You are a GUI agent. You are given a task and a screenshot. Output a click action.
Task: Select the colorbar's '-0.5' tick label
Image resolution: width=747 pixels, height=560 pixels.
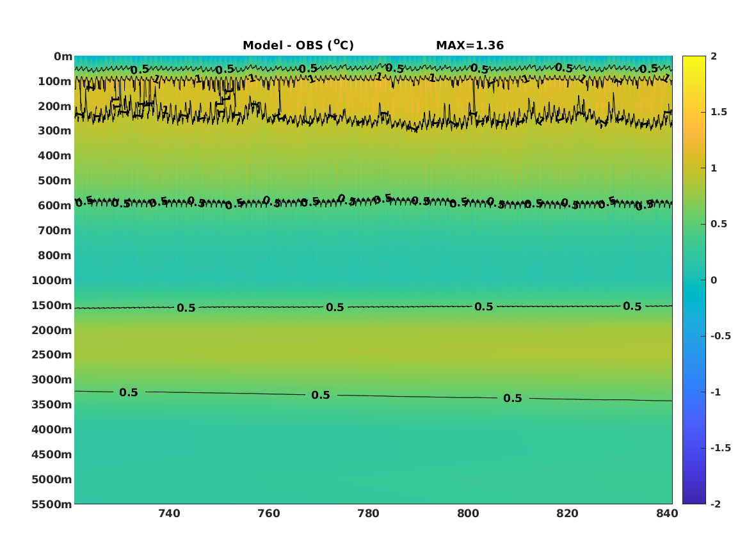[x=721, y=336]
